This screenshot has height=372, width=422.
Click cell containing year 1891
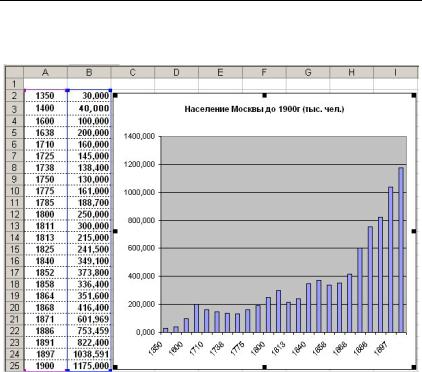point(45,343)
